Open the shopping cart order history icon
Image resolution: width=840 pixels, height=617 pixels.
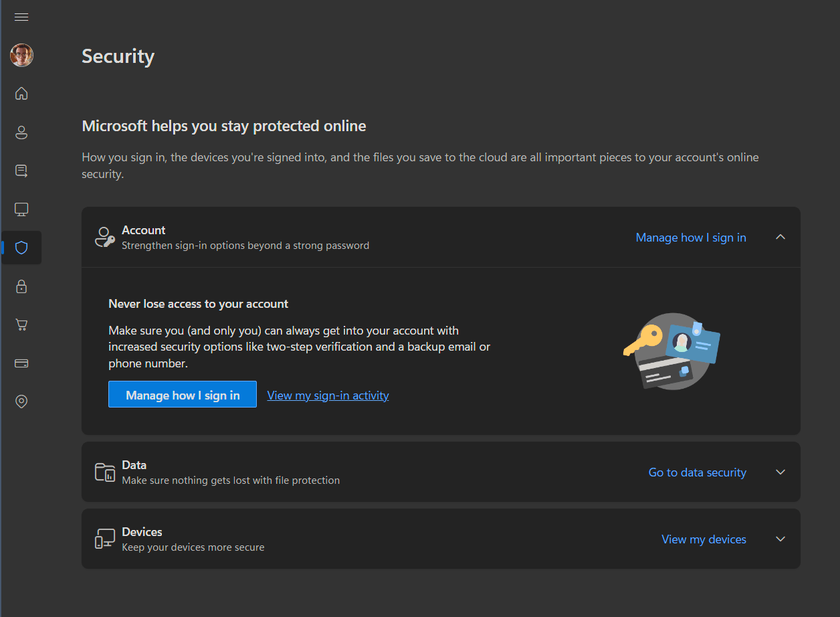coord(21,325)
